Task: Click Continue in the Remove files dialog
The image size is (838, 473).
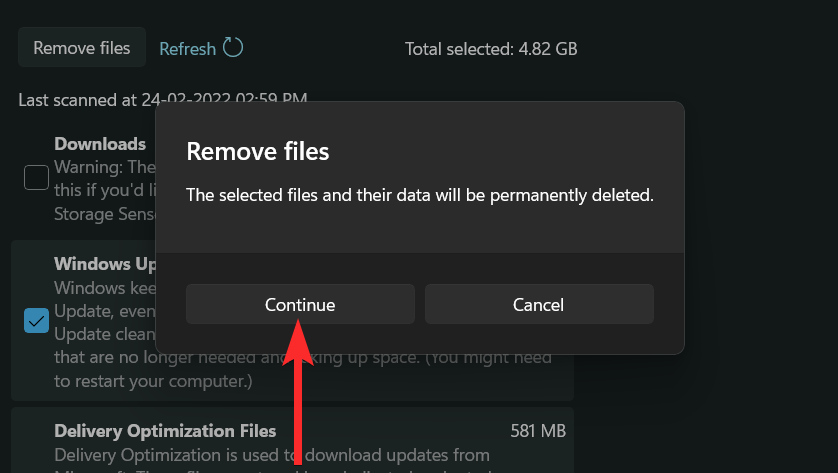Action: [x=300, y=304]
